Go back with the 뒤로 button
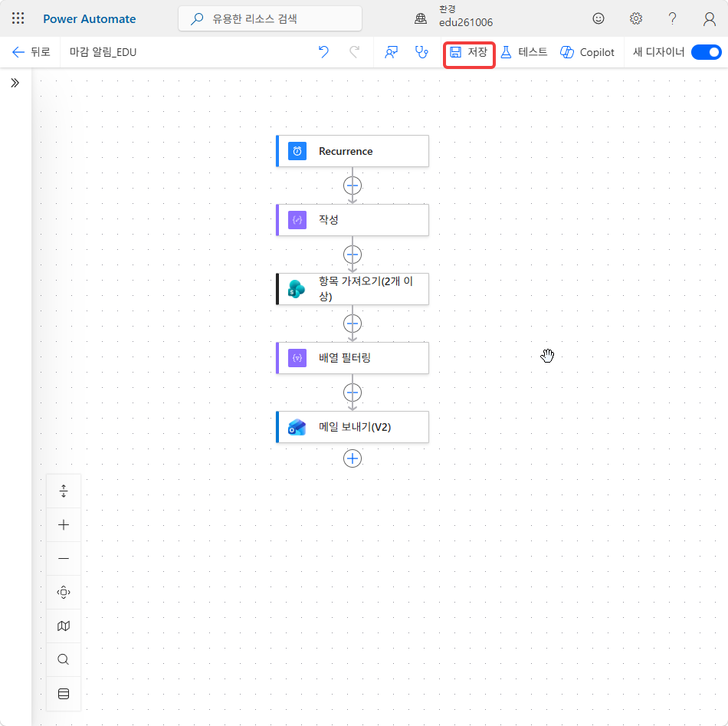Image resolution: width=728 pixels, height=726 pixels. click(31, 52)
